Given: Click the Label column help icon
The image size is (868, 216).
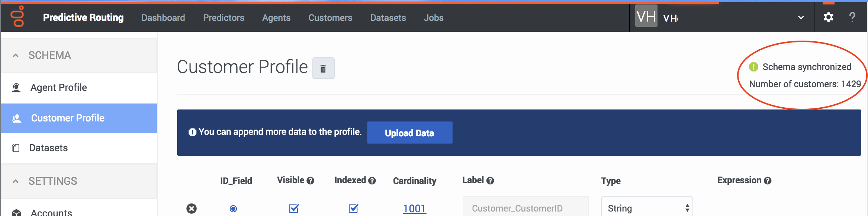Looking at the screenshot, I should [x=490, y=181].
